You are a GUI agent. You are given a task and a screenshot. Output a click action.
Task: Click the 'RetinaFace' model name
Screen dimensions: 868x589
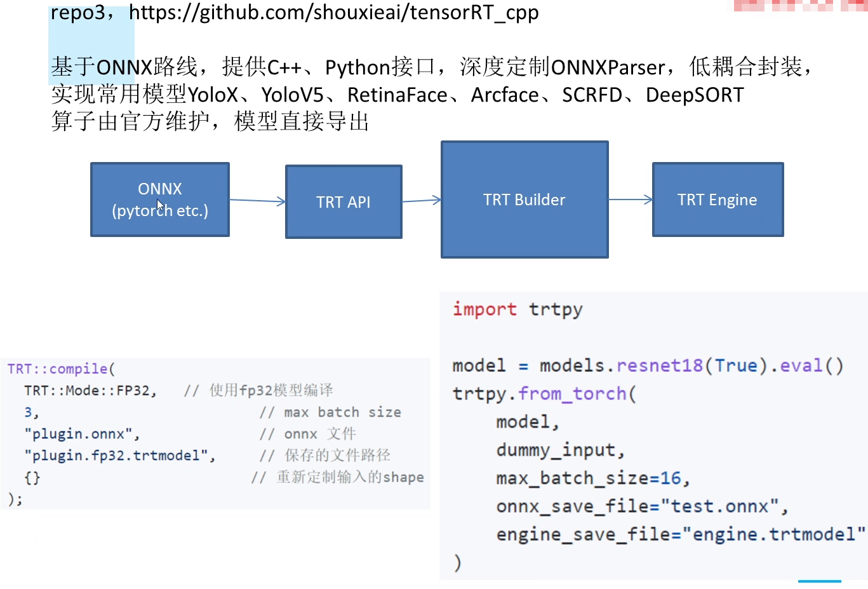(x=397, y=95)
